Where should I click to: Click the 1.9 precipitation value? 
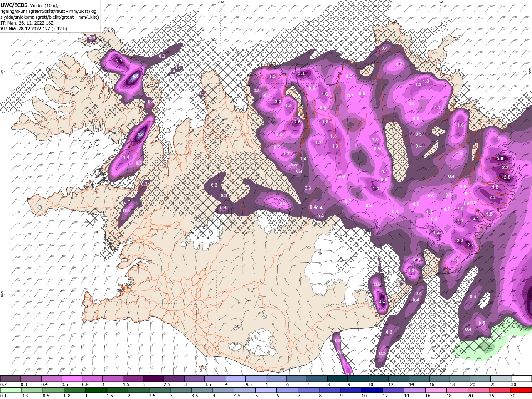point(376,189)
